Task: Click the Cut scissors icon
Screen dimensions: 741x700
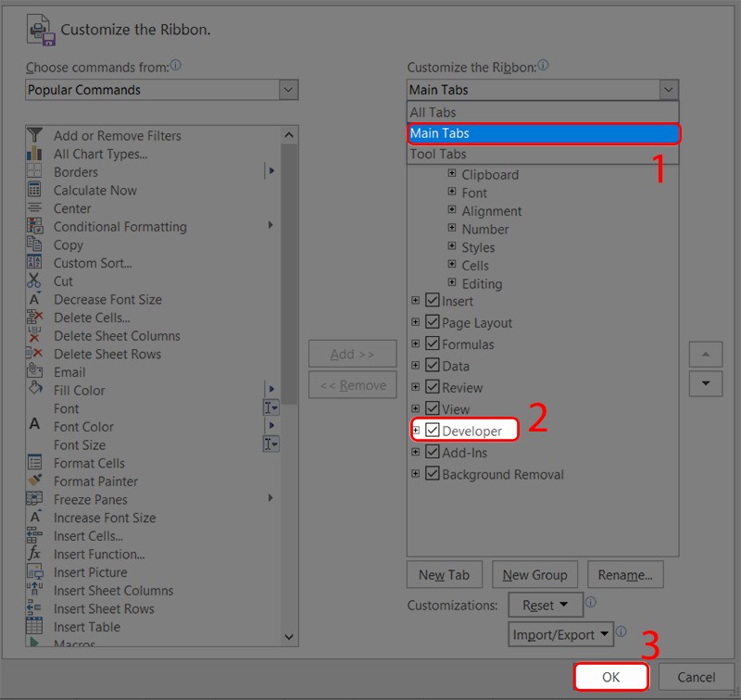Action: [x=34, y=281]
